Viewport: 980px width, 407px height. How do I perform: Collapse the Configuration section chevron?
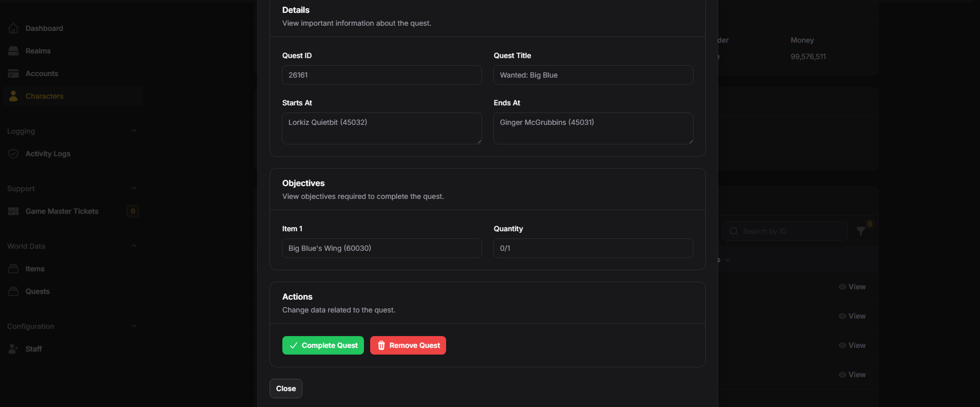tap(134, 326)
